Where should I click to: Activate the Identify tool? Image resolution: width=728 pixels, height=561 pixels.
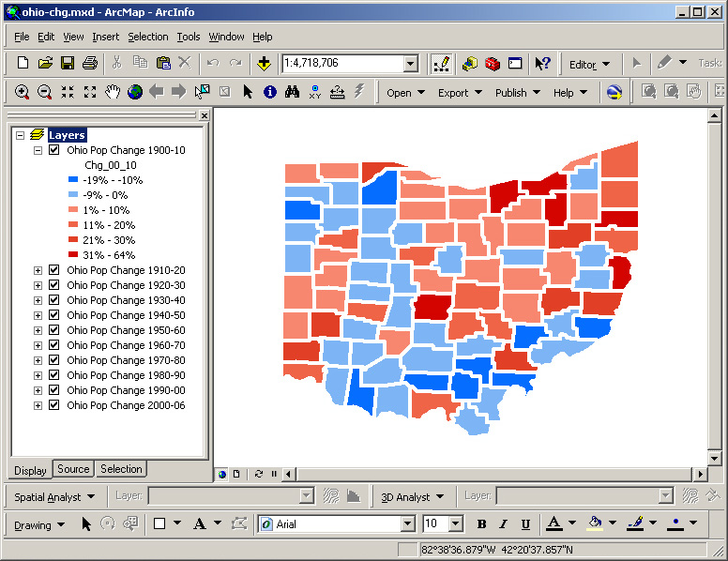coord(270,92)
